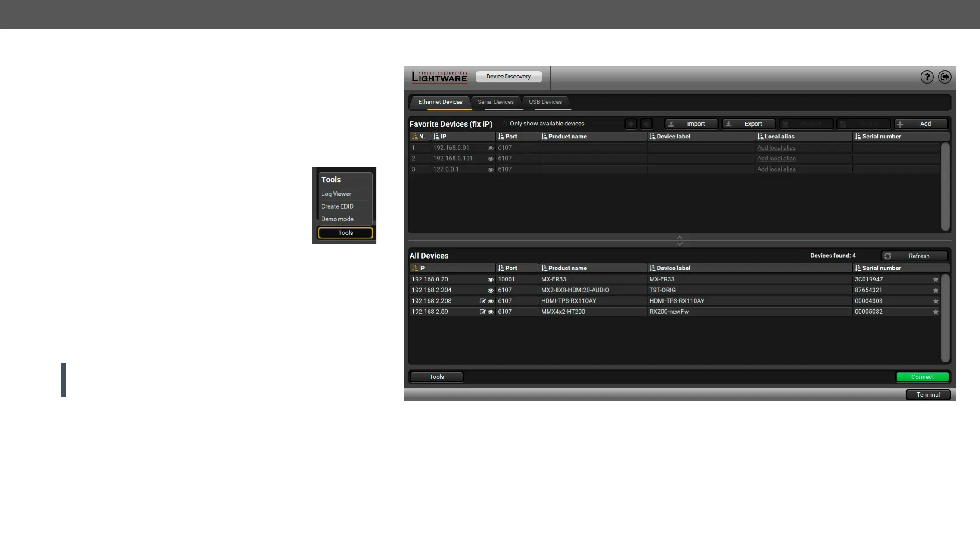980x550 pixels.
Task: Switch to the Serial Devices tab
Action: coord(495,102)
